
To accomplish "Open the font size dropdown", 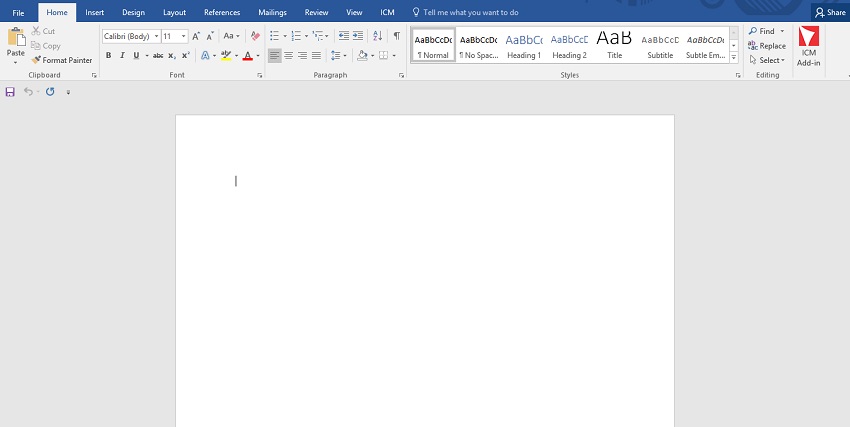I will tap(183, 36).
